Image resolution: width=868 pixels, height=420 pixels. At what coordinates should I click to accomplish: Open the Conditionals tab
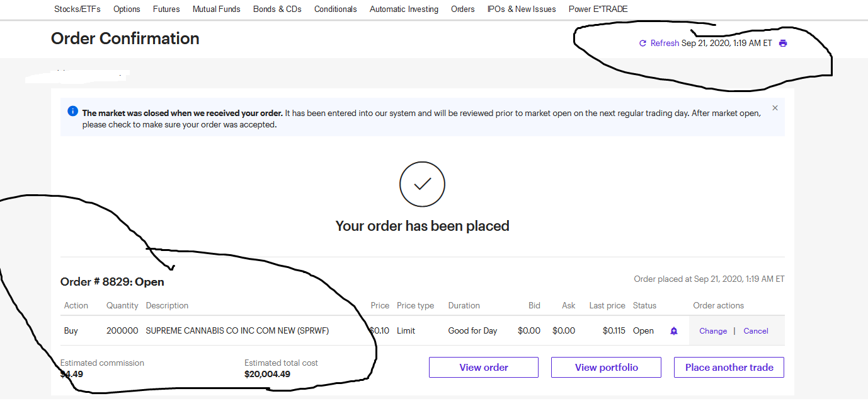(x=336, y=9)
